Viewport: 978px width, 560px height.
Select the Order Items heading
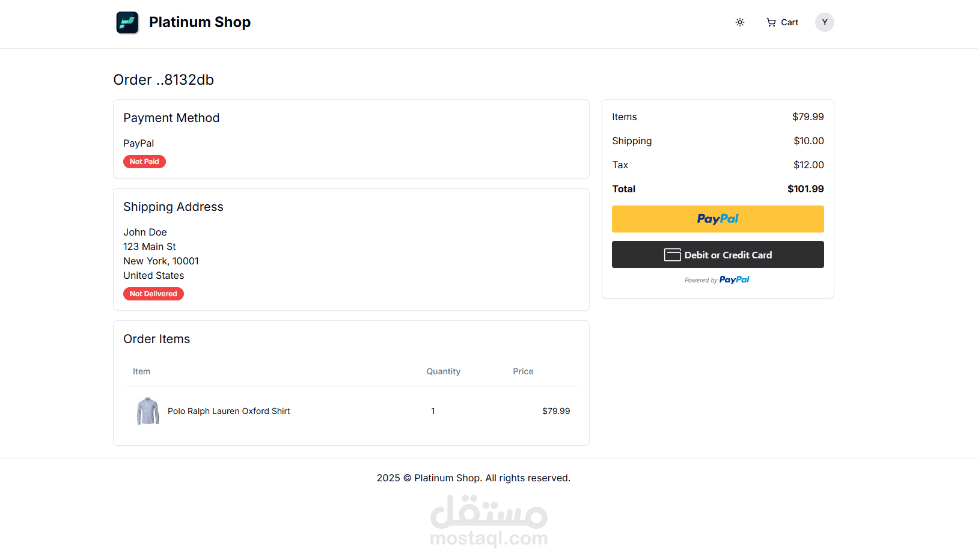156,339
